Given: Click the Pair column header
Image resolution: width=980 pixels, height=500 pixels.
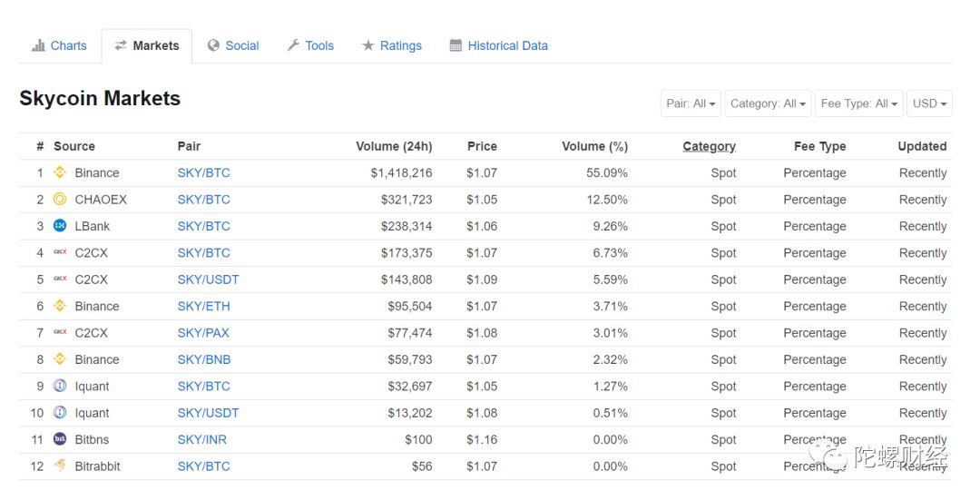Looking at the screenshot, I should click(189, 146).
